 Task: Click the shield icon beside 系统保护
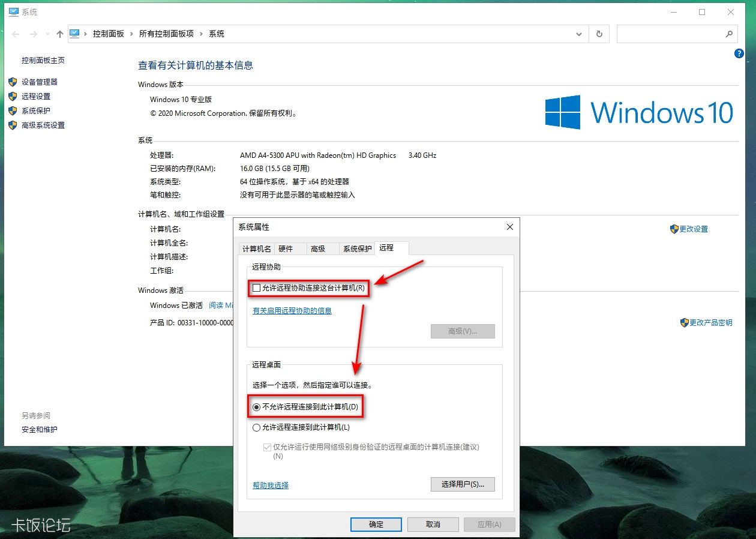13,110
